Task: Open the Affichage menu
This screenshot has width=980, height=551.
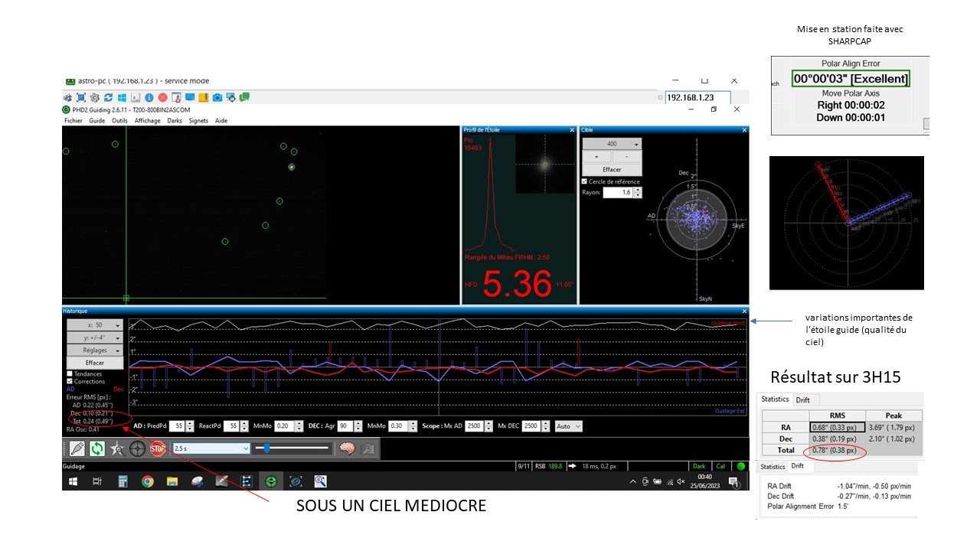Action: (x=148, y=120)
